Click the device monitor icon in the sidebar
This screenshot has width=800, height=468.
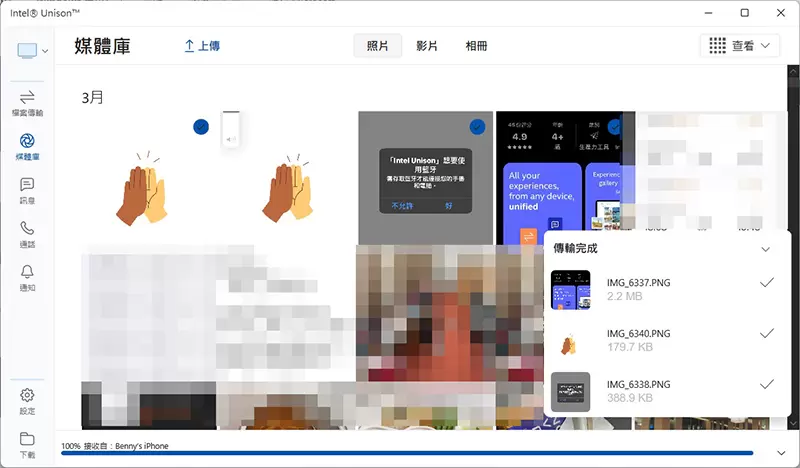tap(27, 51)
